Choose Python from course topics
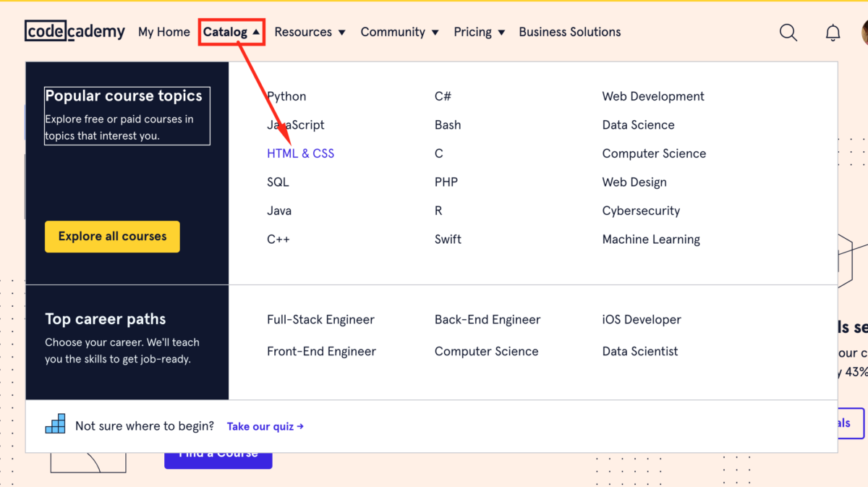This screenshot has height=487, width=868. 286,96
